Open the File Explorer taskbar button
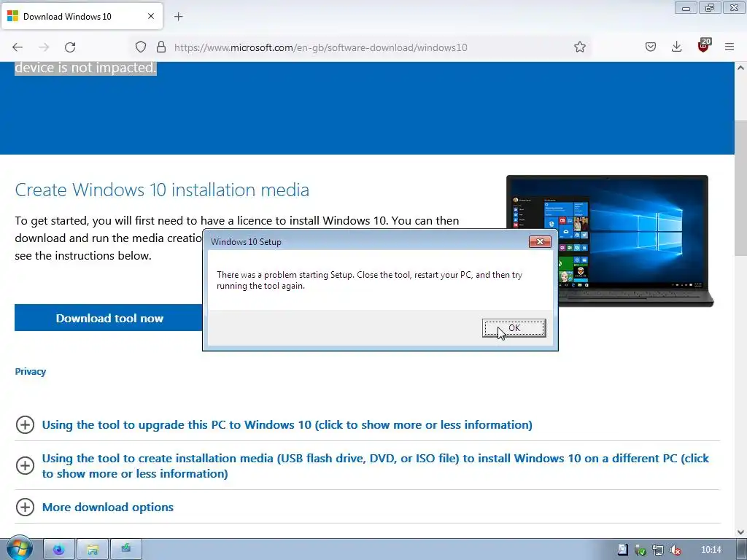747x560 pixels. tap(93, 550)
